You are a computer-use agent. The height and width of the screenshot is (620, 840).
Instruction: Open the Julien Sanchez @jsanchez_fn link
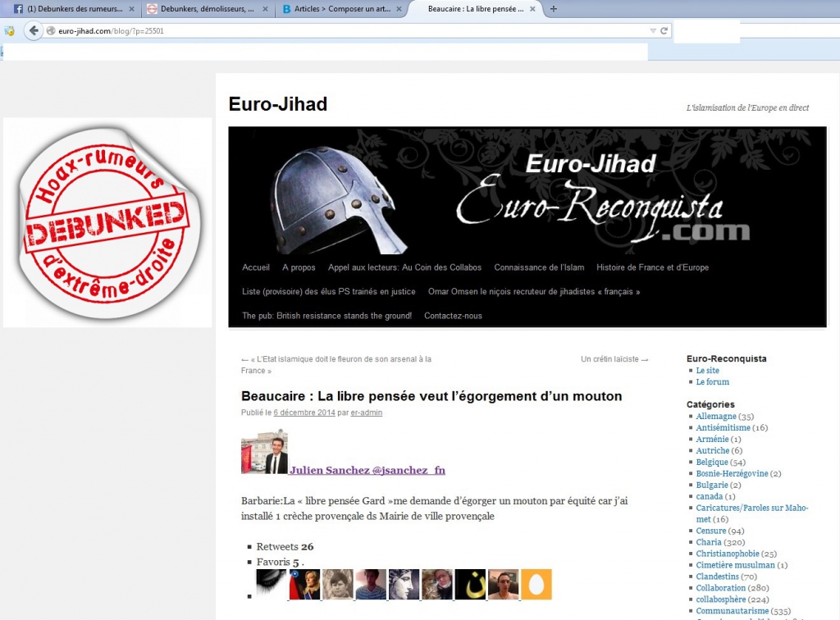coord(367,471)
